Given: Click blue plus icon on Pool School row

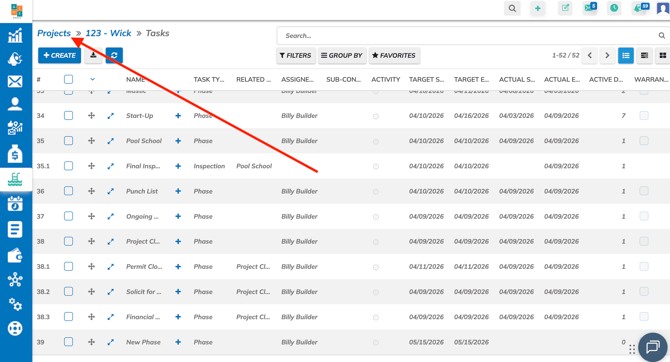Looking at the screenshot, I should (178, 141).
